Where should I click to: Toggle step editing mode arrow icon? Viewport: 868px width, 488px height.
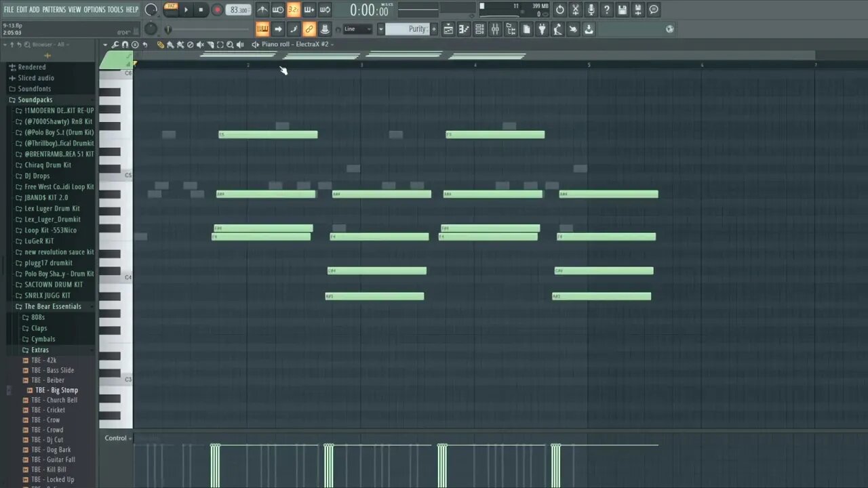click(x=278, y=28)
